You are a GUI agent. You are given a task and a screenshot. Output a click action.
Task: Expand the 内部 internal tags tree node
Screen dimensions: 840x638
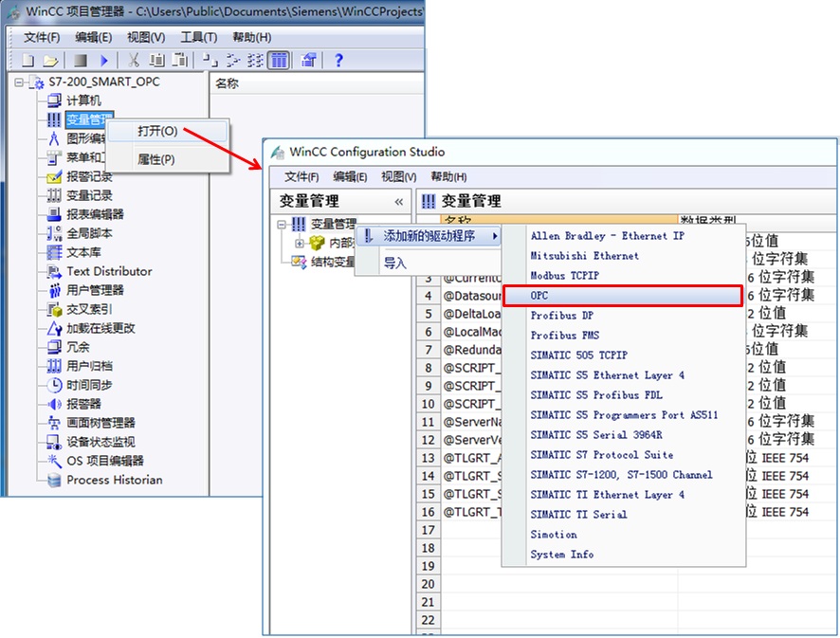[300, 243]
